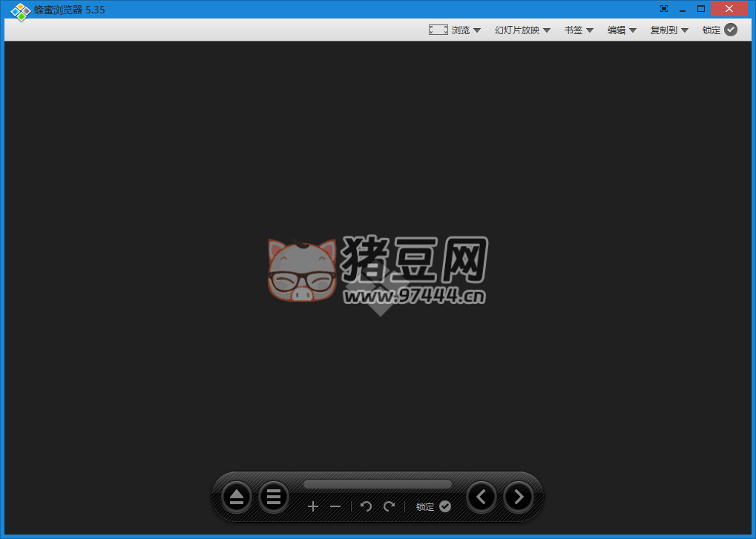This screenshot has height=539, width=756.
Task: Toggle 锁定 checkmark in the top toolbar
Action: click(731, 30)
